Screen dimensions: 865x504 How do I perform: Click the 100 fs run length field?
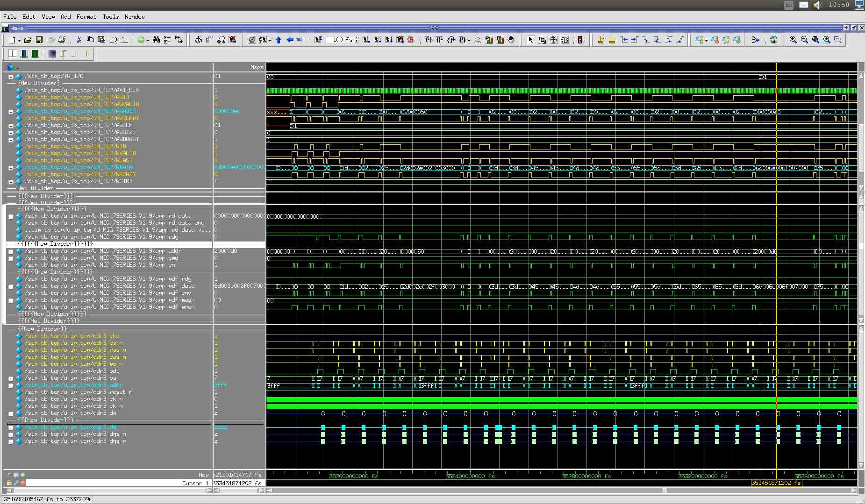point(339,40)
